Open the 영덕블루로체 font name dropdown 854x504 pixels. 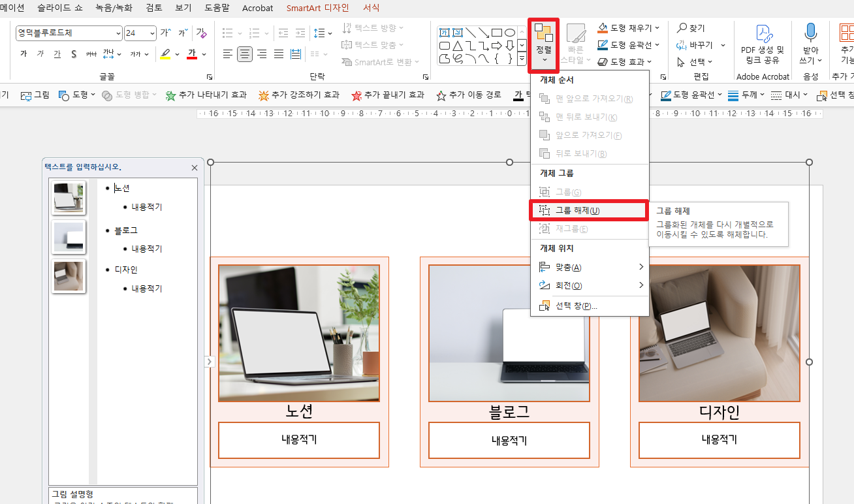tap(118, 33)
